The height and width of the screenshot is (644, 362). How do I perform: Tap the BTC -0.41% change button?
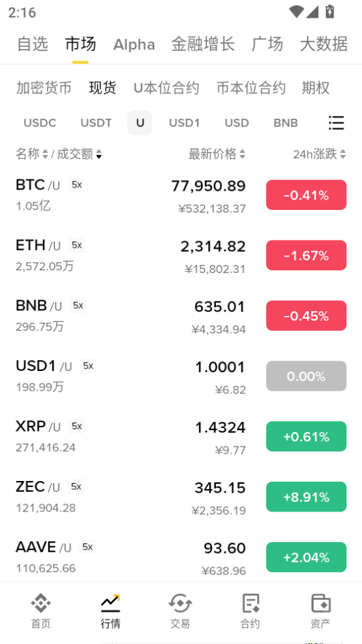(x=306, y=195)
